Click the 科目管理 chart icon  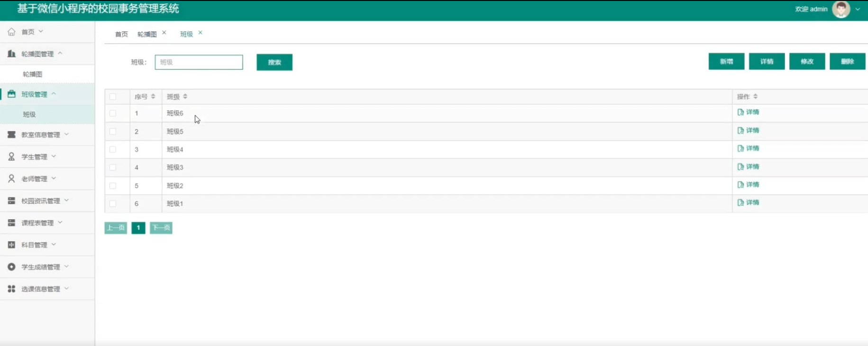click(x=11, y=245)
